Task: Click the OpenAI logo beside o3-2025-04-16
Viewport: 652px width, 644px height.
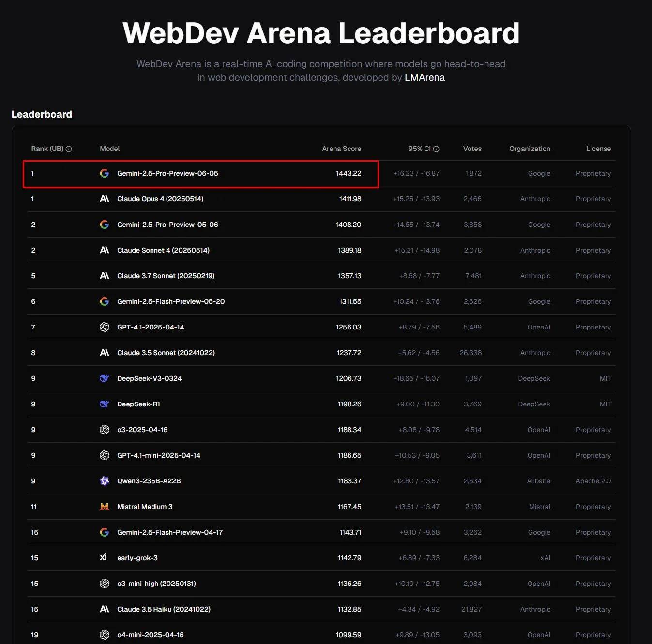Action: pos(104,430)
